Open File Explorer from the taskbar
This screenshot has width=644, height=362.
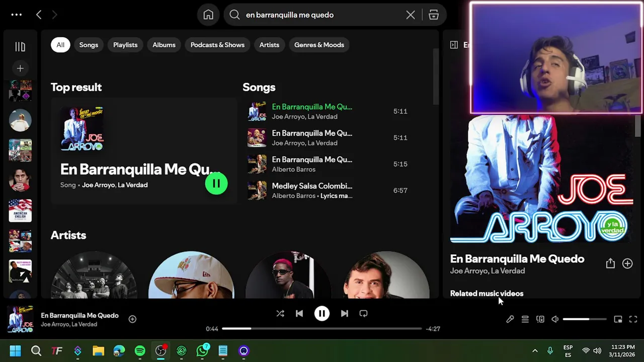click(98, 350)
